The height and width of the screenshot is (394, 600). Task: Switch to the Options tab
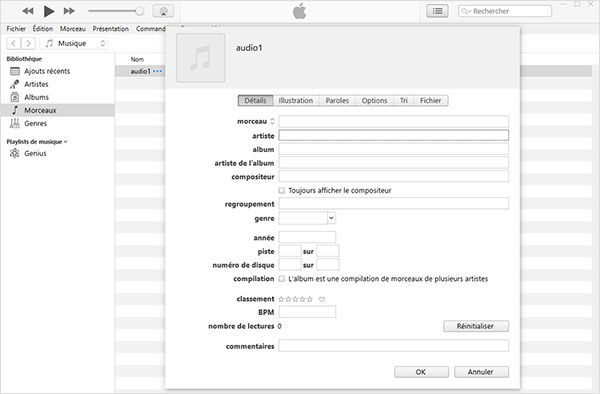pos(375,101)
